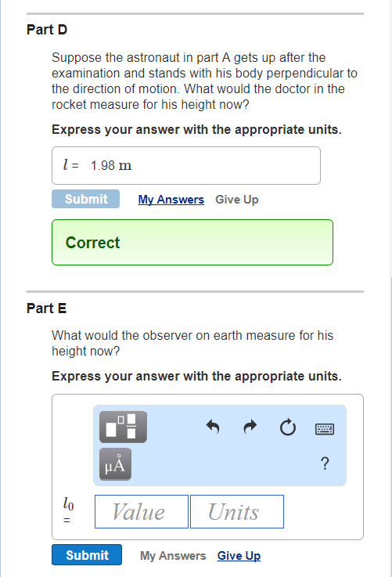Click the reset circular arrow icon

[x=288, y=427]
